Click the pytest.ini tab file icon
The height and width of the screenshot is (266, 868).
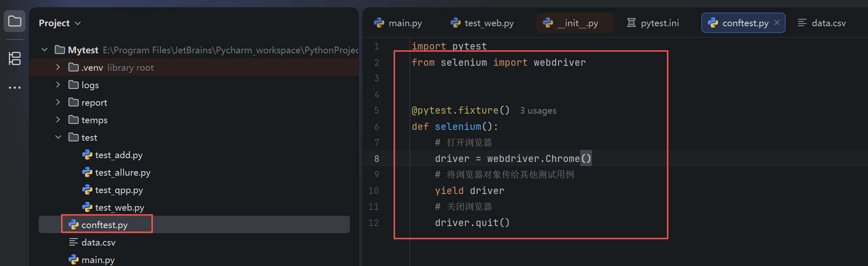point(631,22)
